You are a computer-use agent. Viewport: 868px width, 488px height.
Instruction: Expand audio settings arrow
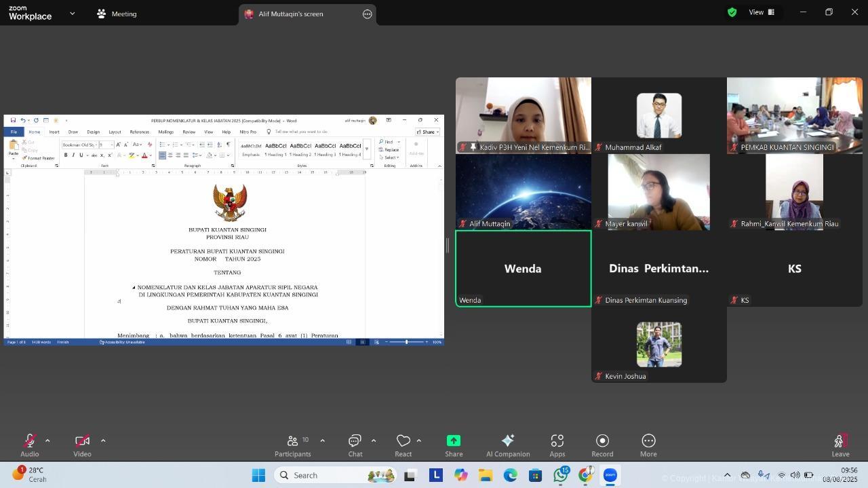(47, 440)
